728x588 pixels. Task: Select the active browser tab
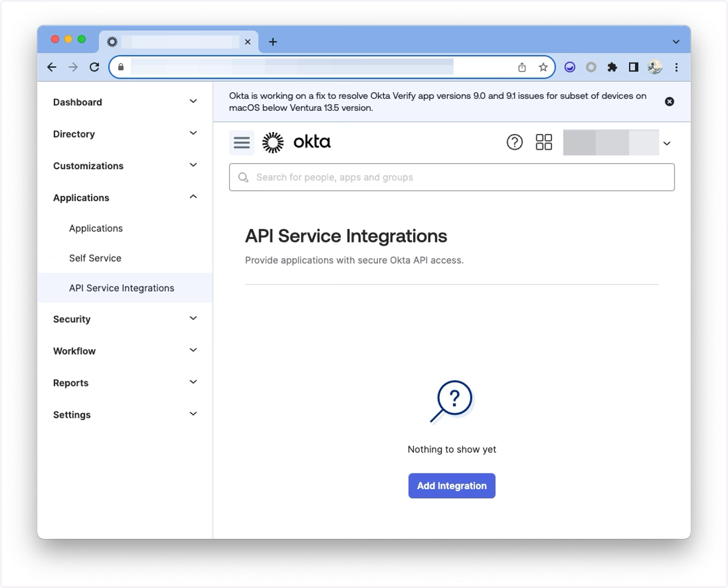[178, 42]
